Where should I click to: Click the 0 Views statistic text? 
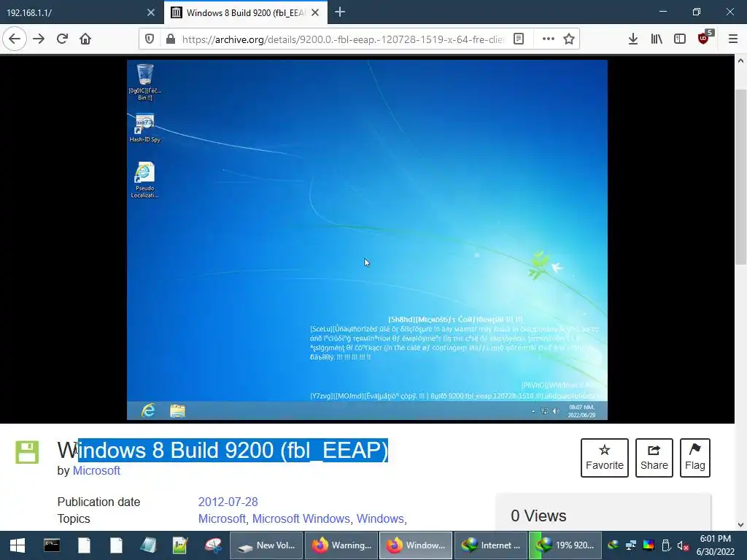(x=538, y=516)
